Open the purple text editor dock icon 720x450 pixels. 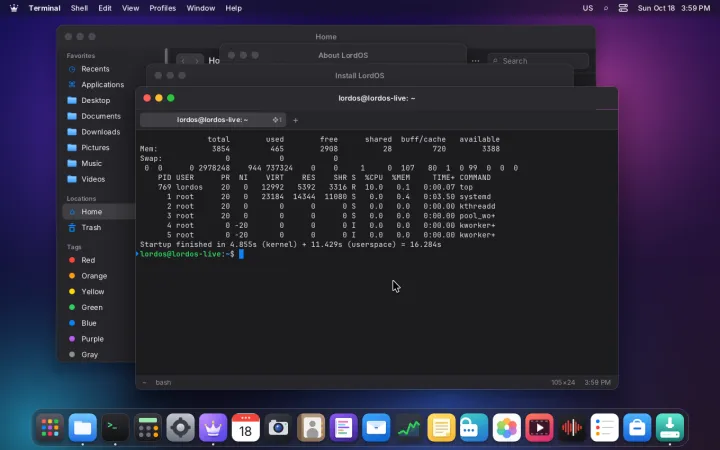pyautogui.click(x=343, y=428)
